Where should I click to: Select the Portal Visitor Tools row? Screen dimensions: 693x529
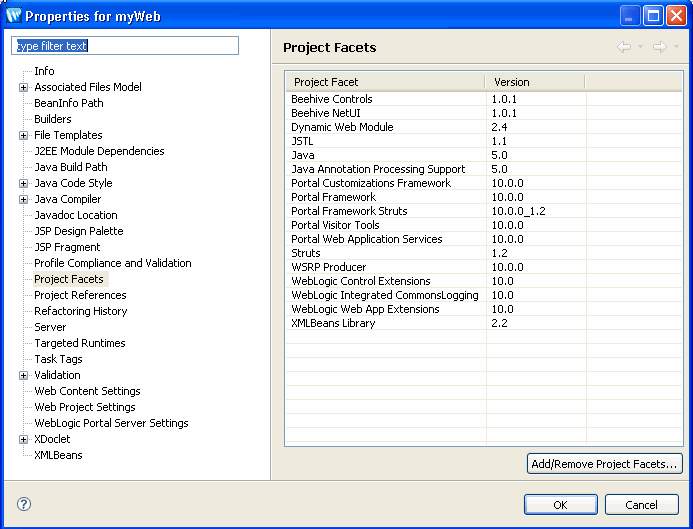click(x=484, y=225)
